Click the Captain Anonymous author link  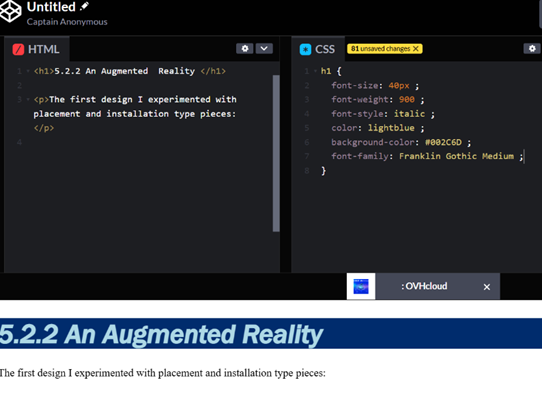[x=67, y=22]
